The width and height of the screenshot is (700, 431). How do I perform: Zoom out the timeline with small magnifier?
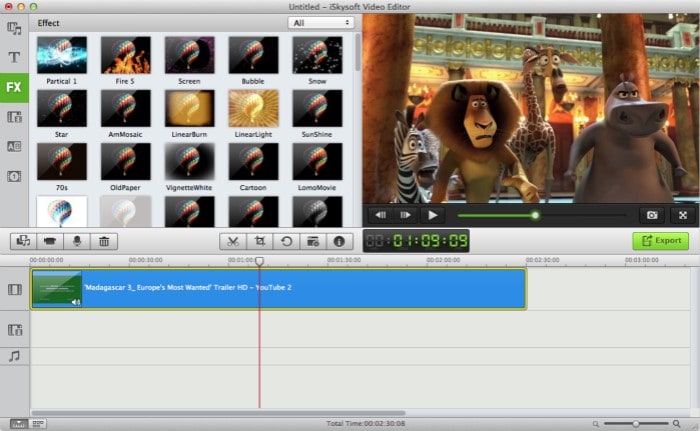(x=596, y=423)
